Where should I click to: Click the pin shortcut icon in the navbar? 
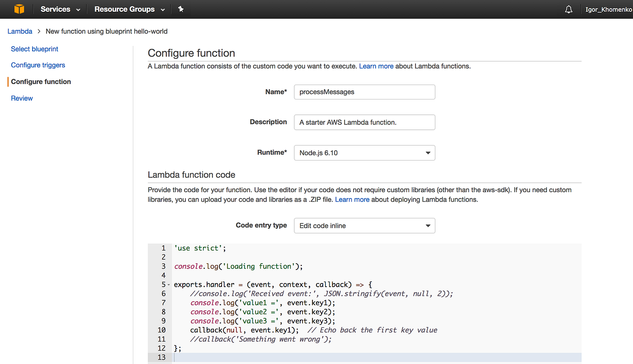click(x=181, y=9)
